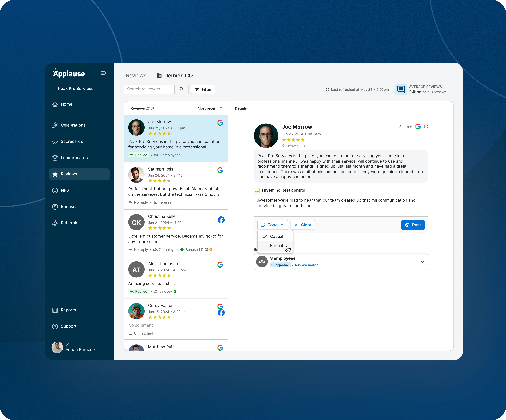506x420 pixels.
Task: Open Leaderboards trophy item
Action: [x=74, y=158]
